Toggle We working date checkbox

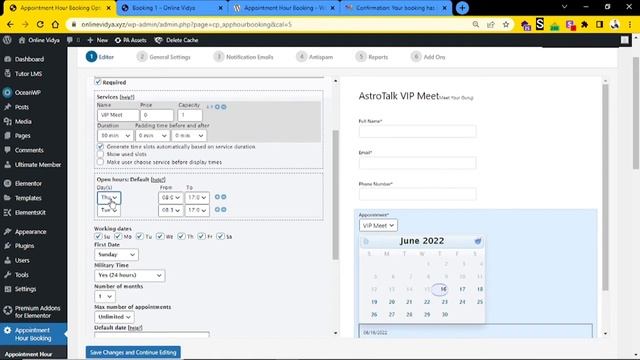pos(160,236)
